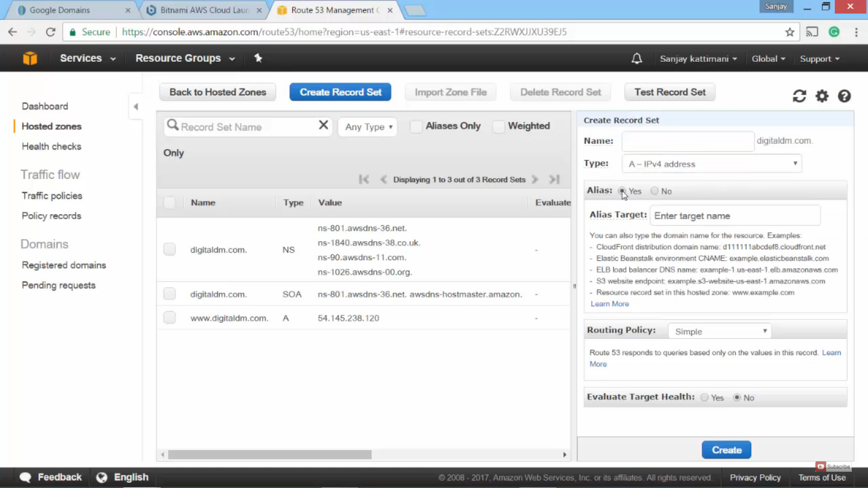Click the Grammarly extension icon
This screenshot has width=868, height=488.
click(x=834, y=32)
